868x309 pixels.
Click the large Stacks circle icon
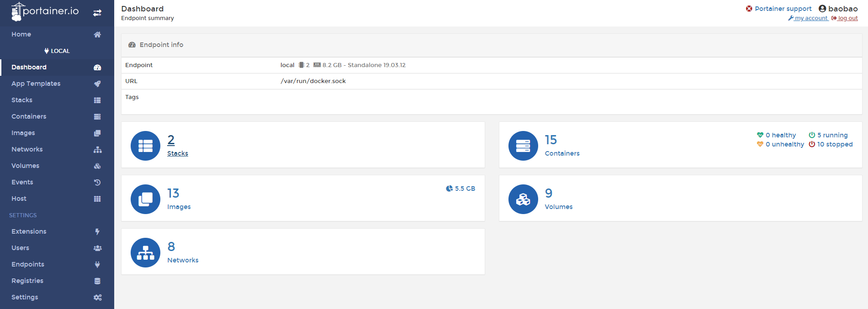145,146
